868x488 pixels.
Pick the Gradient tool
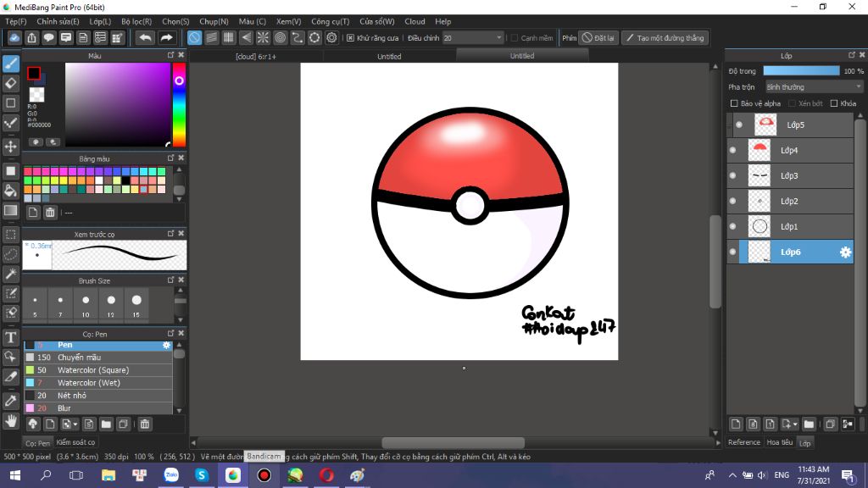click(11, 211)
